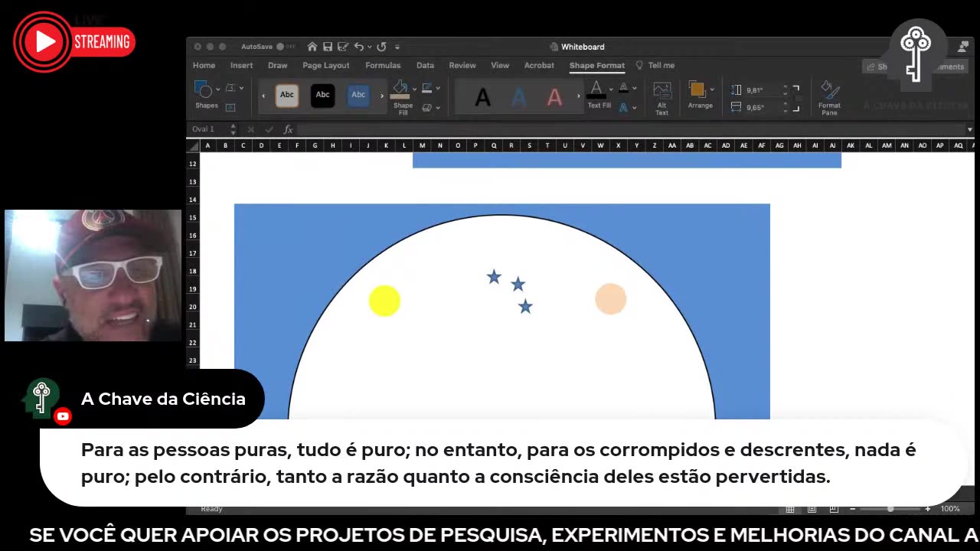Image resolution: width=980 pixels, height=551 pixels.
Task: Click the Save floppy disk icon
Action: point(328,47)
